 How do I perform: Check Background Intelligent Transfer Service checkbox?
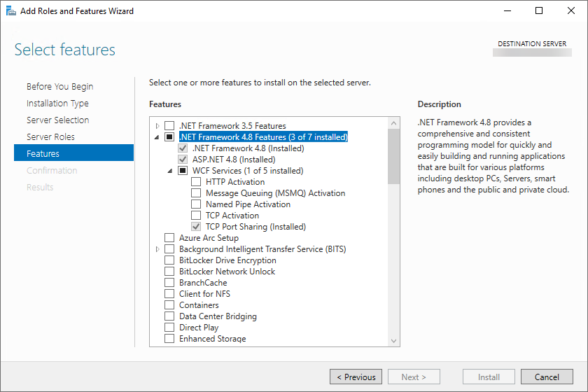coord(169,249)
